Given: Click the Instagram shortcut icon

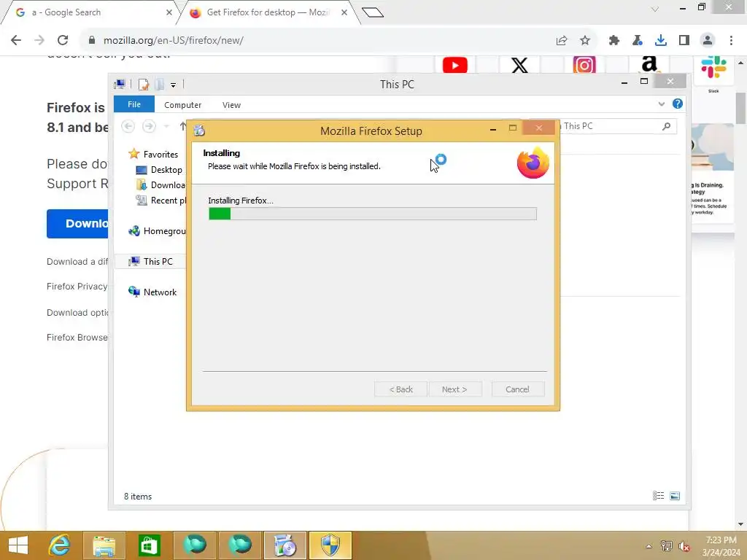Looking at the screenshot, I should (x=584, y=65).
